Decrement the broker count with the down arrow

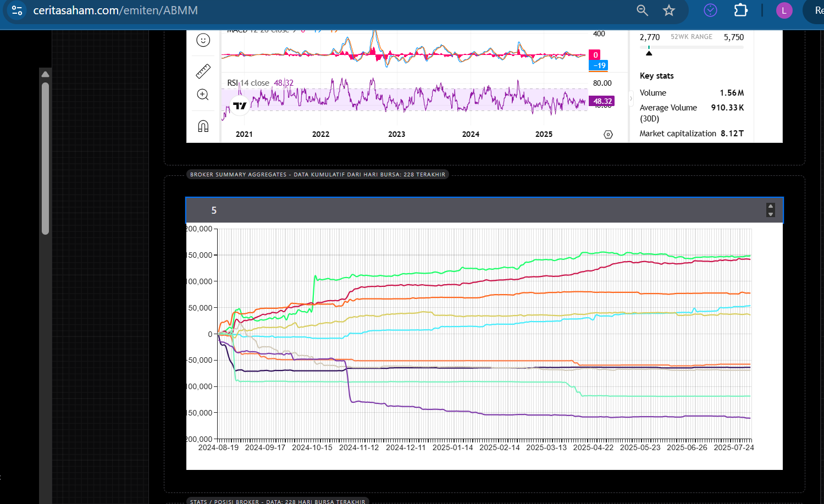point(771,214)
